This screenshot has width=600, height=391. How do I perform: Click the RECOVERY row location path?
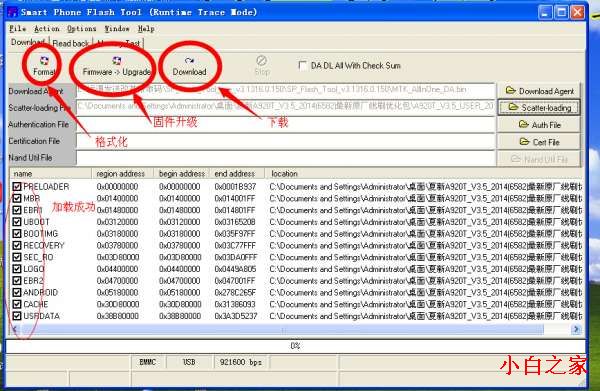426,245
